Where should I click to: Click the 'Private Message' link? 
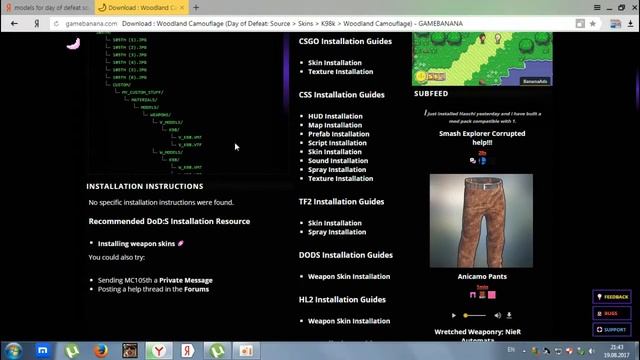(x=186, y=280)
